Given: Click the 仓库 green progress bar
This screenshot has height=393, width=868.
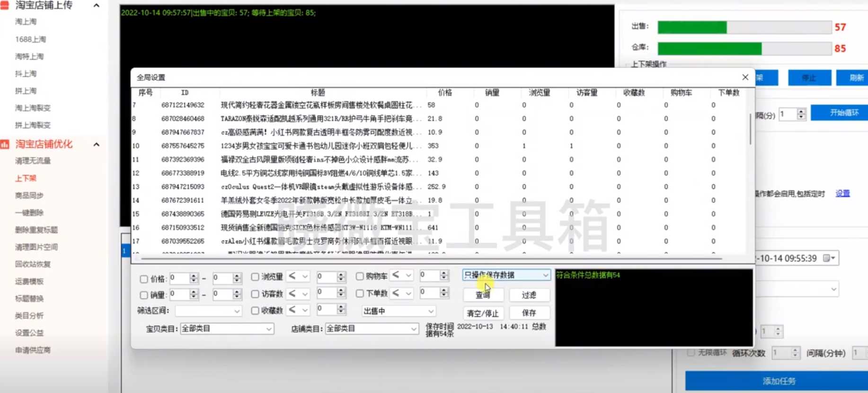Looking at the screenshot, I should (709, 48).
